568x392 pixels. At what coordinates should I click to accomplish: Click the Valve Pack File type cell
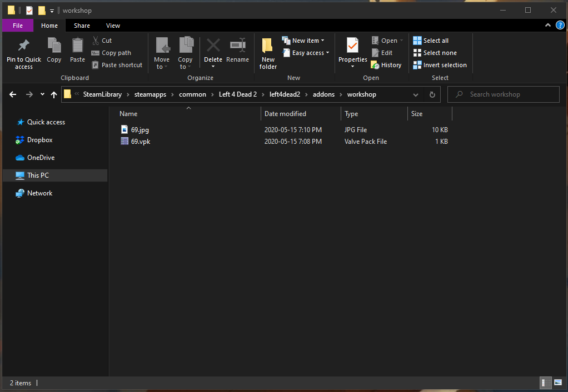(366, 142)
